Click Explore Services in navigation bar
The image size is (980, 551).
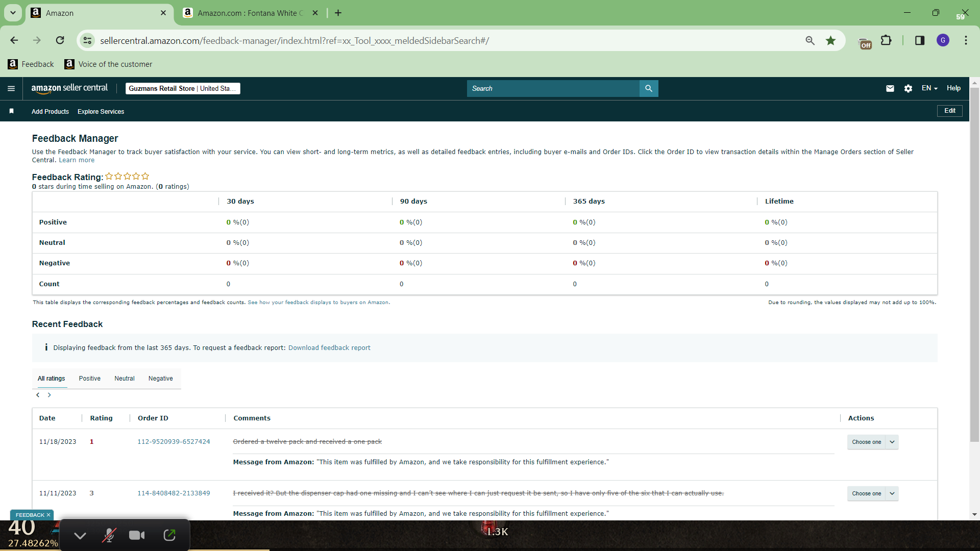click(101, 112)
